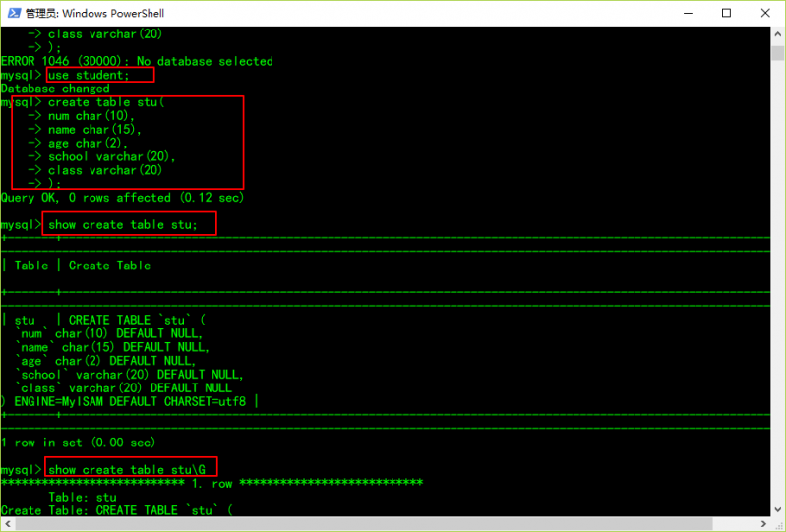The width and height of the screenshot is (786, 532).
Task: Maximize the PowerShell window
Action: pyautogui.click(x=726, y=13)
